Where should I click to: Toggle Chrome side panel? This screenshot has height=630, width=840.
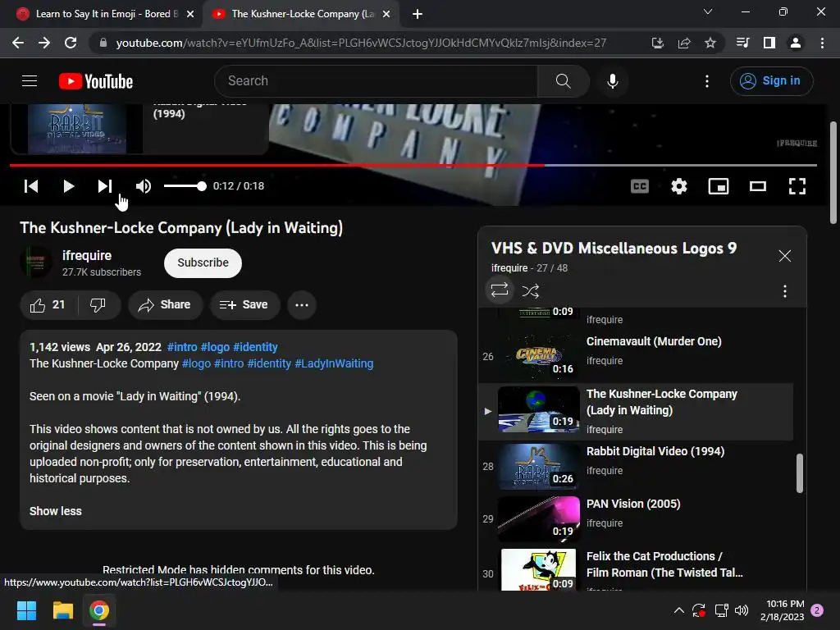tap(769, 43)
